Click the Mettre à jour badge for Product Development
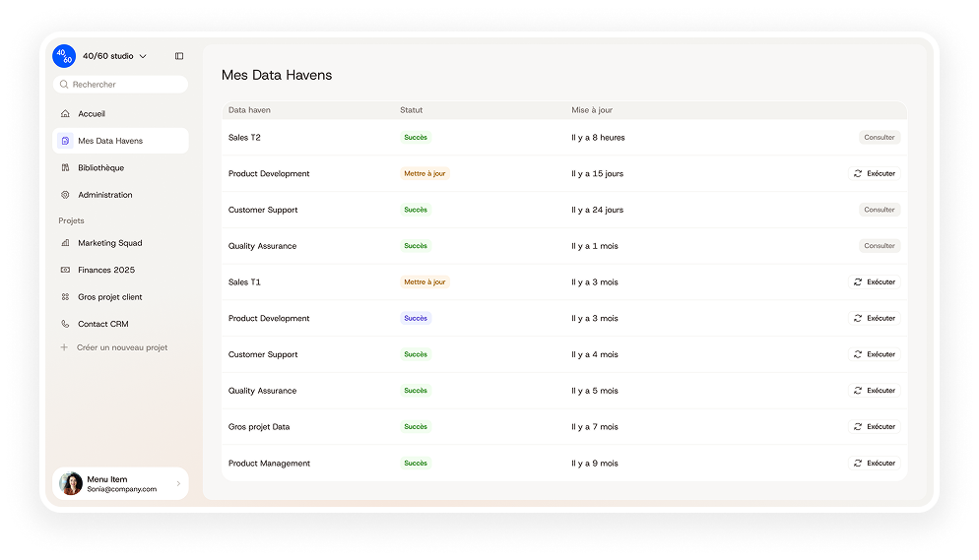This screenshot has height=560, width=979. (424, 174)
